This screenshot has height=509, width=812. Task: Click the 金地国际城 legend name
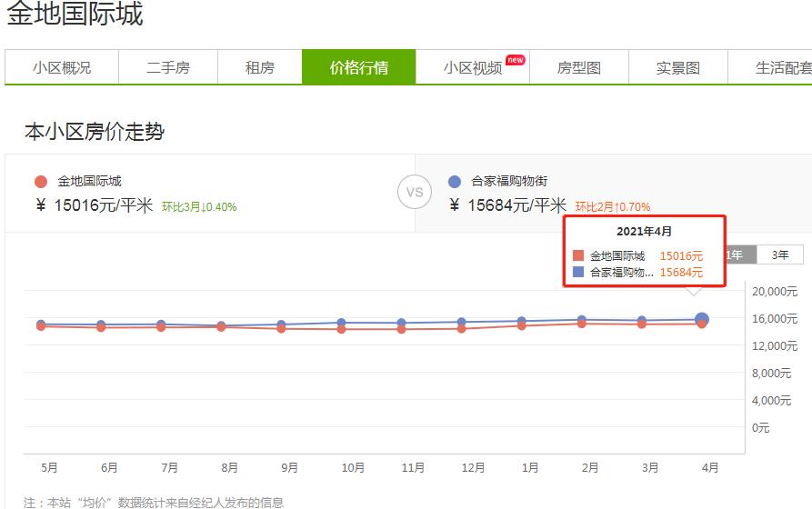point(89,181)
